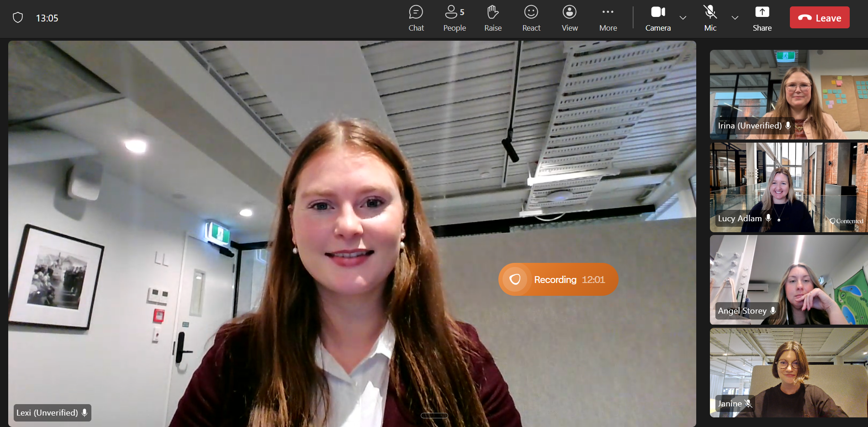Expand the Camera options dropdown arrow
The width and height of the screenshot is (868, 427).
683,18
